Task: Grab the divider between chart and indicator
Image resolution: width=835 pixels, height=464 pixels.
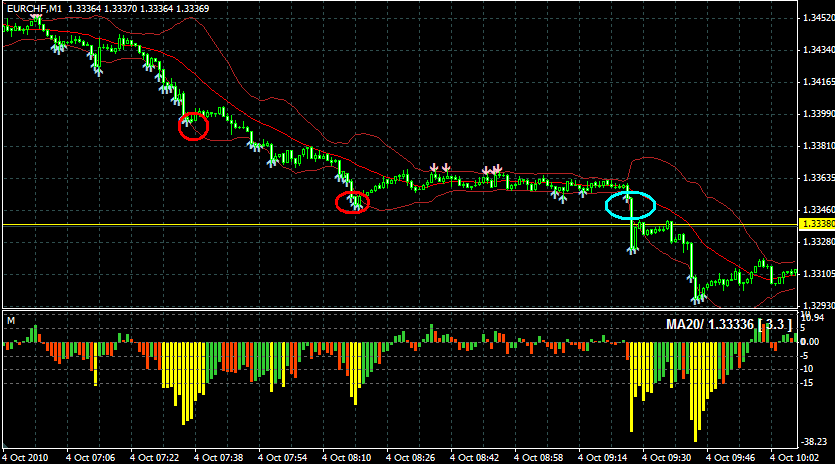Action: pyautogui.click(x=400, y=309)
